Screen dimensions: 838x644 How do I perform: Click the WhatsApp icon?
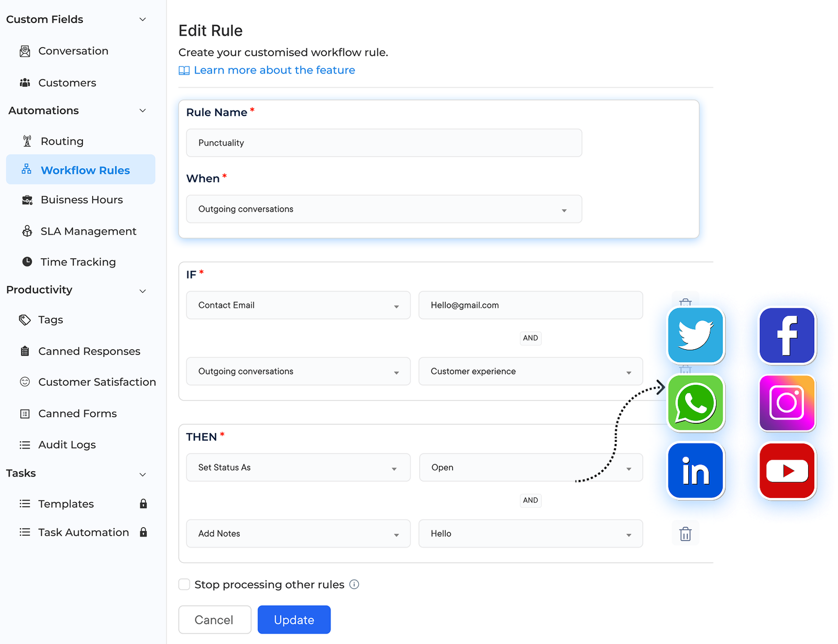click(696, 403)
